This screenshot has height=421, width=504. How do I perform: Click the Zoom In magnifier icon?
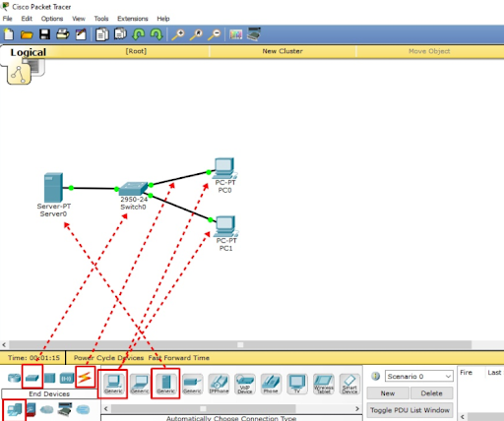(x=178, y=34)
